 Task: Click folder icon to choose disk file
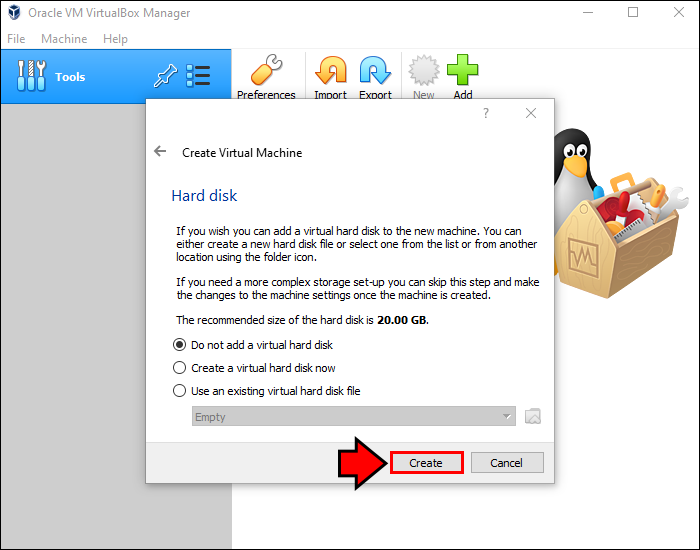coord(533,416)
